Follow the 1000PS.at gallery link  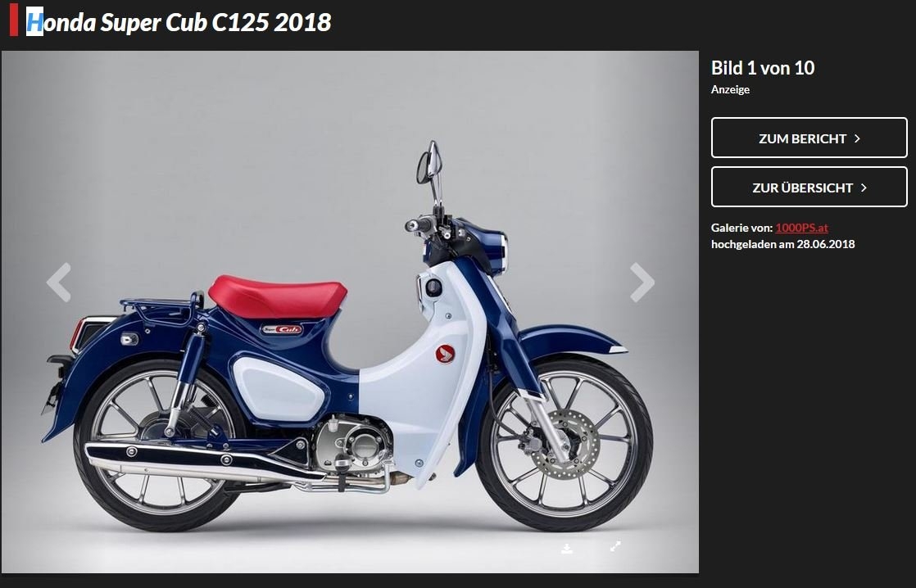[x=801, y=228]
